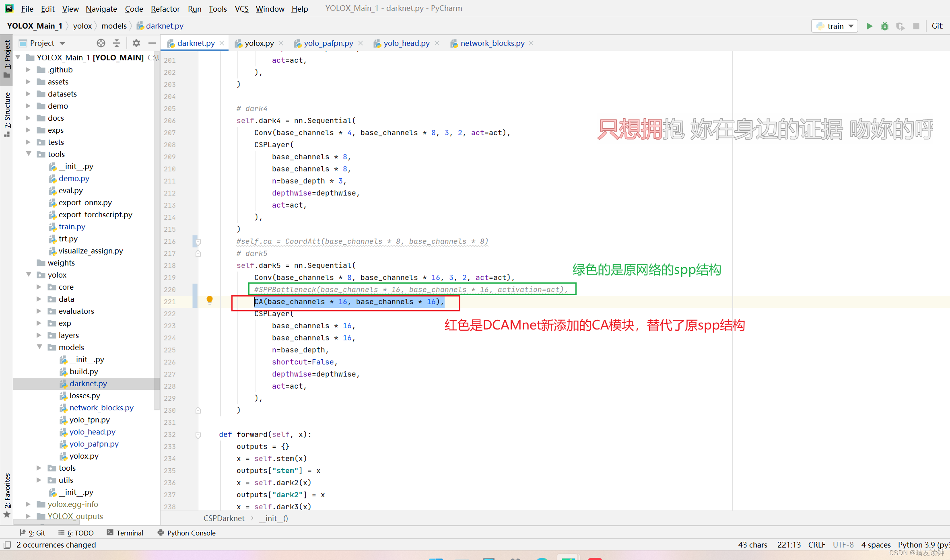Close the darknet.py editor tab
Viewport: 950px width, 560px height.
point(222,43)
